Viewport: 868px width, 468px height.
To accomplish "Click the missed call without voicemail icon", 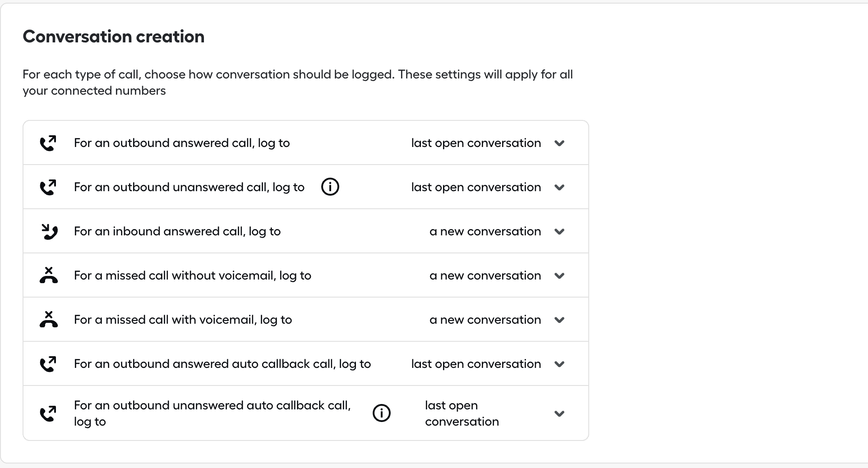I will tap(49, 275).
